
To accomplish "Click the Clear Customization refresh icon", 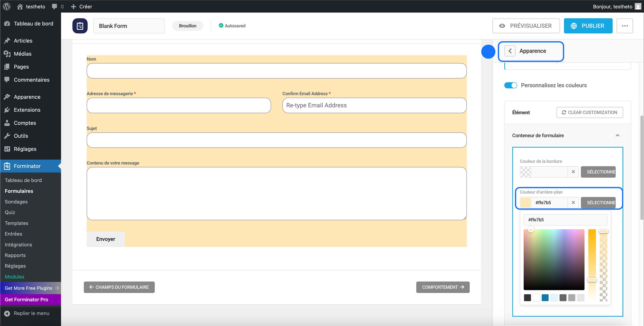I will click(564, 112).
